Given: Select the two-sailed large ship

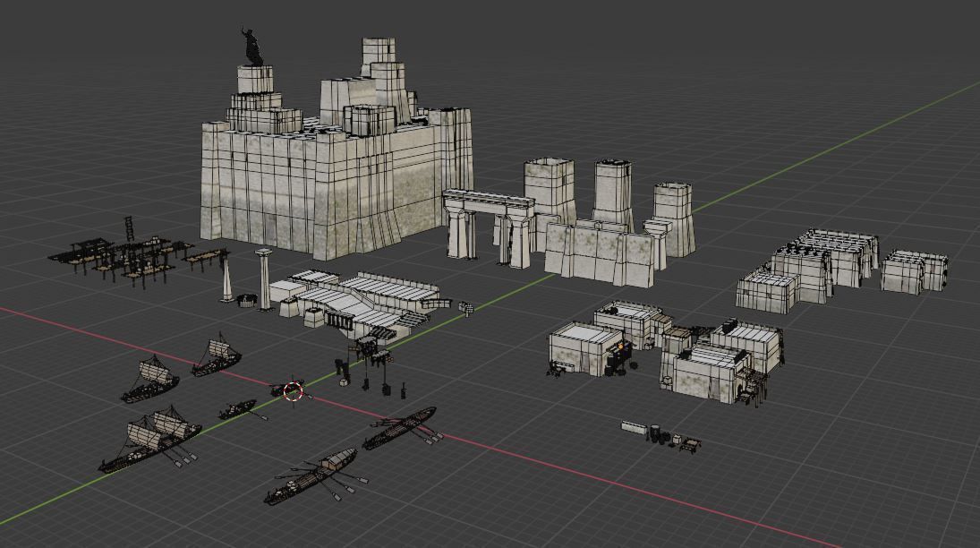Looking at the screenshot, I should (x=150, y=439).
